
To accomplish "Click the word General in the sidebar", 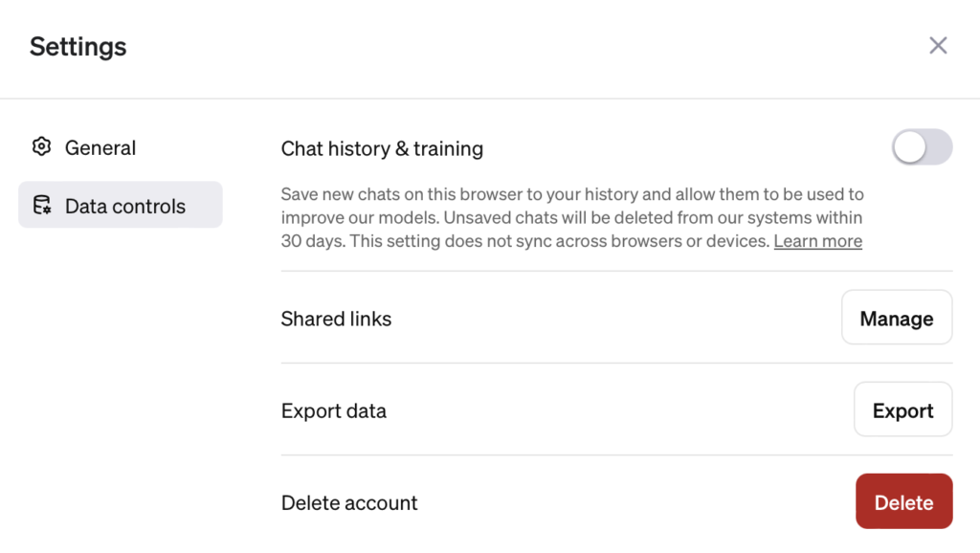I will (x=100, y=148).
